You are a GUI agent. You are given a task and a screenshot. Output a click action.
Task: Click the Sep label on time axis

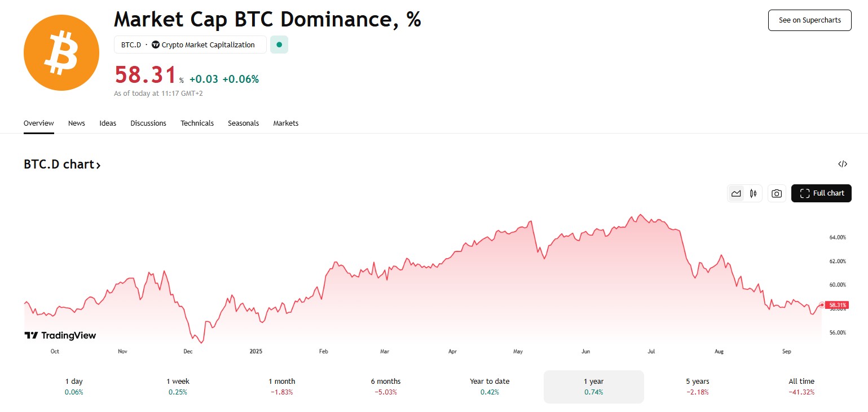coord(787,351)
